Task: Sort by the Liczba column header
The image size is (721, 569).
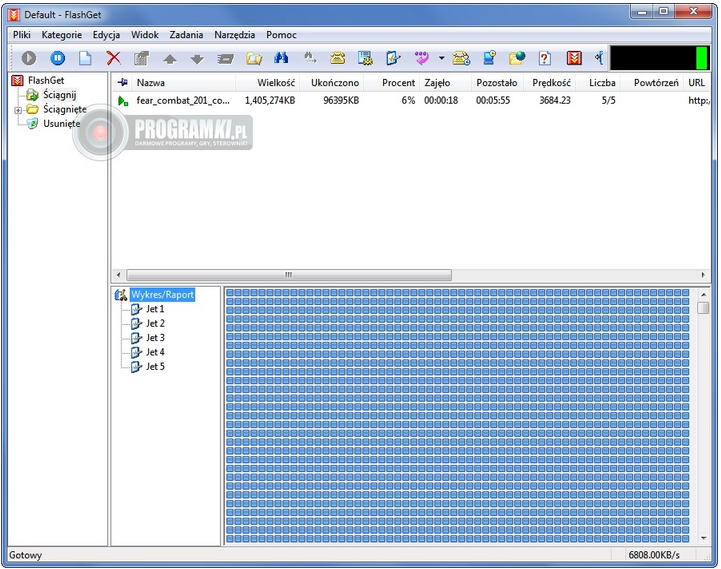Action: [x=600, y=83]
